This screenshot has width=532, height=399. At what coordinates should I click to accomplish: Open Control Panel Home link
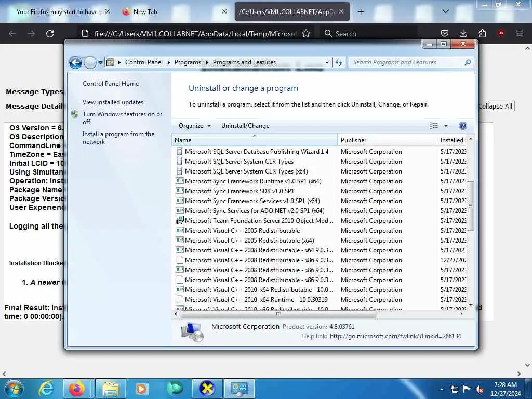tap(111, 84)
